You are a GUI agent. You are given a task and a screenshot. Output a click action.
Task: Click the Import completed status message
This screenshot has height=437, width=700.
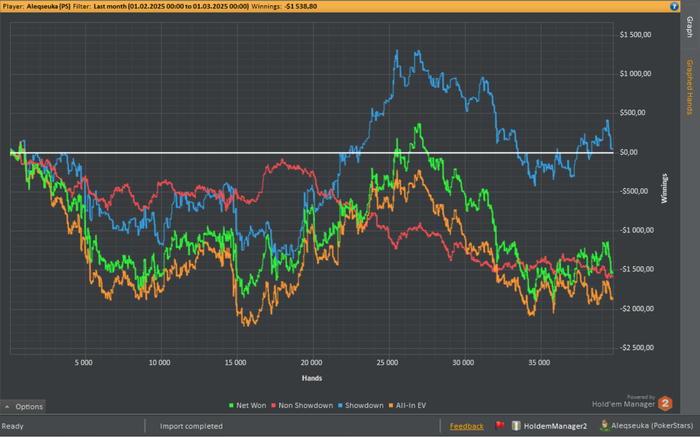pyautogui.click(x=191, y=426)
